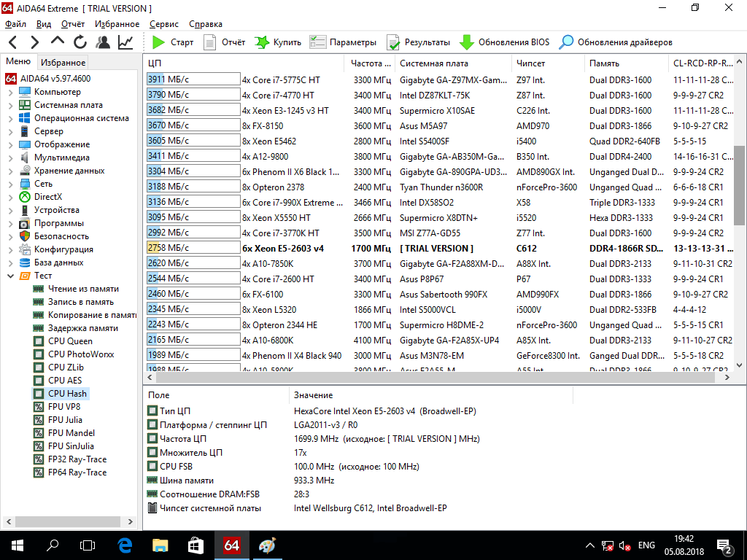
Task: Expand the Хранение данных tree node
Action: [10, 171]
